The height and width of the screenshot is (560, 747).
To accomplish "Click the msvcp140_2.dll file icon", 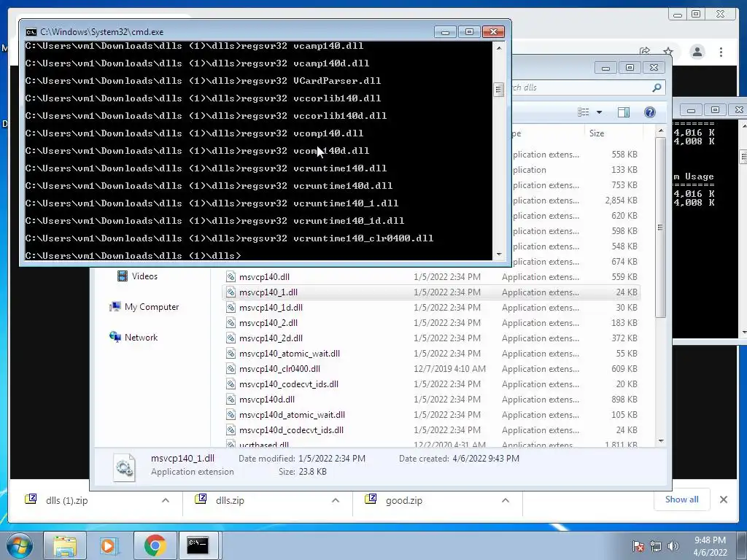I will coord(231,323).
